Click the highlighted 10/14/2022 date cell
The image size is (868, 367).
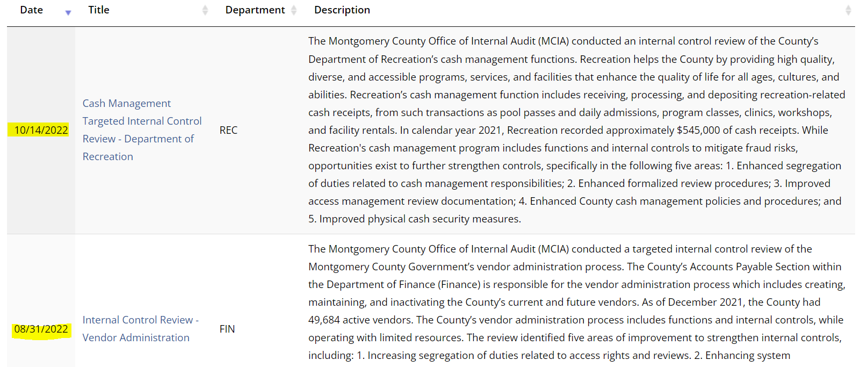point(41,130)
